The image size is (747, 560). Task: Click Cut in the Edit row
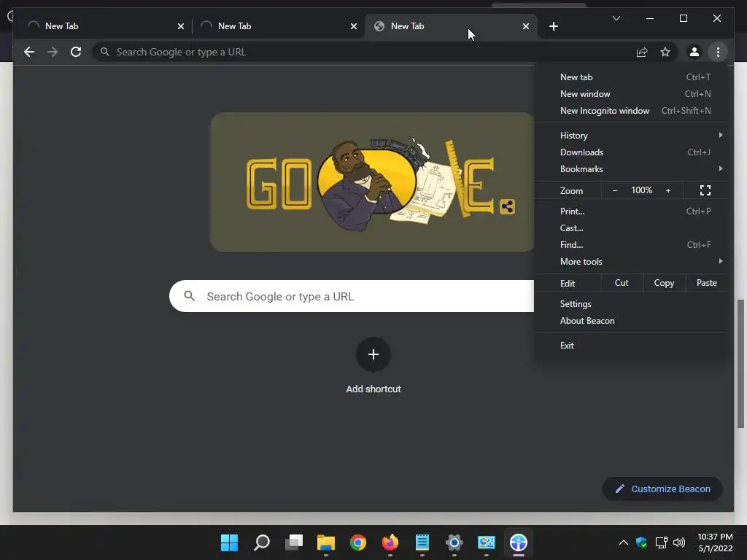point(622,283)
